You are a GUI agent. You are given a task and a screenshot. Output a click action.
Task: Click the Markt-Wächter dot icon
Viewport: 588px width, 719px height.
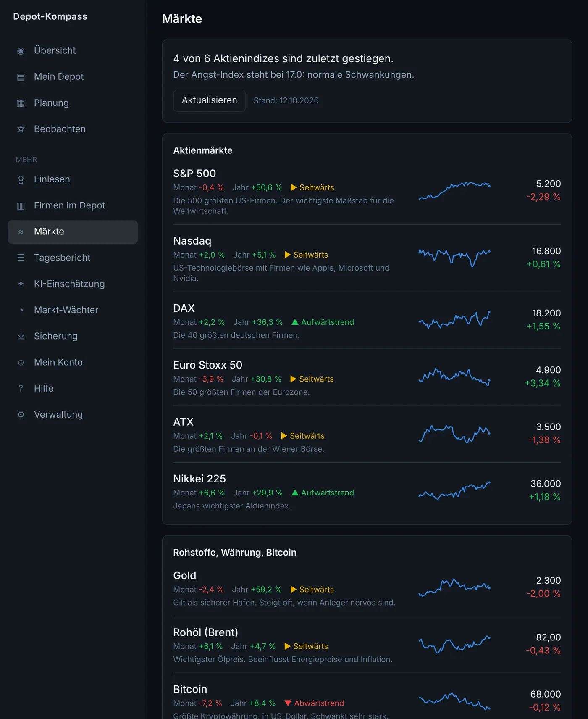point(21,310)
